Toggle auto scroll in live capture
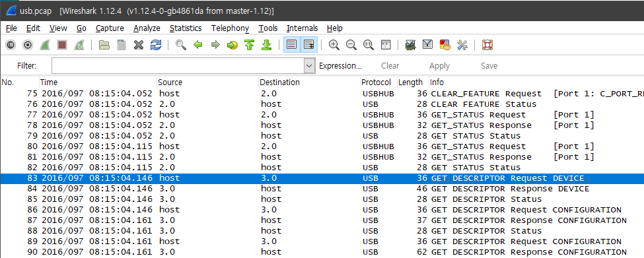 [x=309, y=45]
